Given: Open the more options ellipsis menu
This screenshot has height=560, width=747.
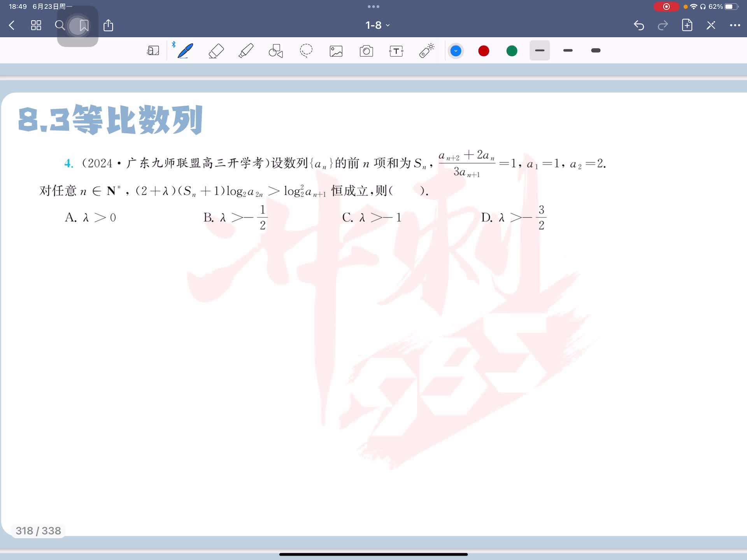Looking at the screenshot, I should pyautogui.click(x=735, y=25).
